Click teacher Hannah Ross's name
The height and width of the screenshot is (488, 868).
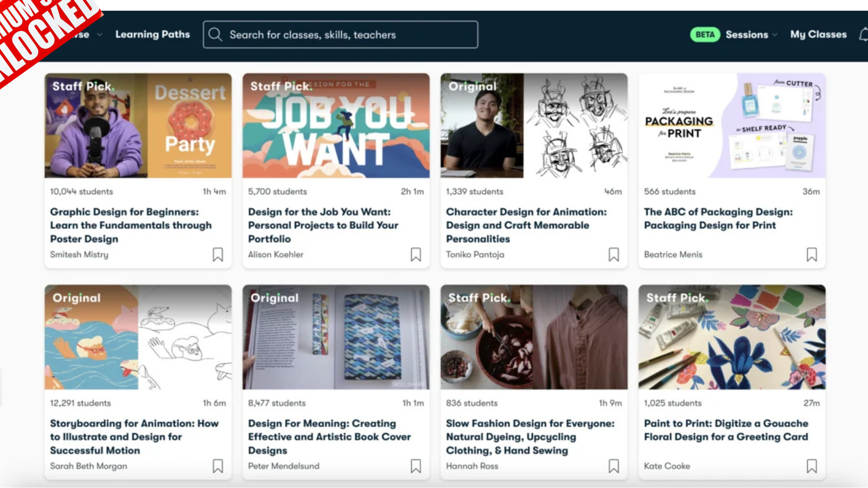click(471, 466)
